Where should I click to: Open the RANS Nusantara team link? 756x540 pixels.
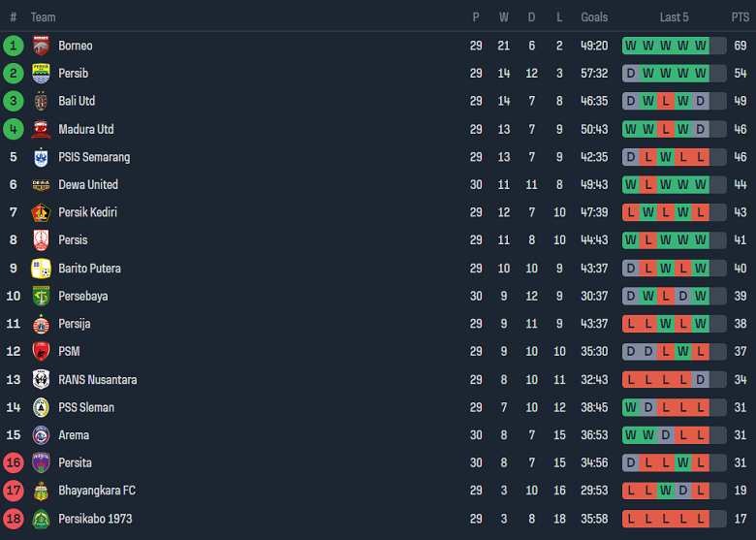point(97,380)
